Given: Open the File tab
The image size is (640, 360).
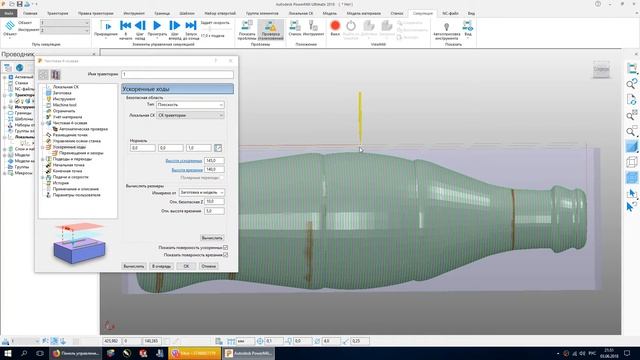Looking at the screenshot, I should coord(8,13).
